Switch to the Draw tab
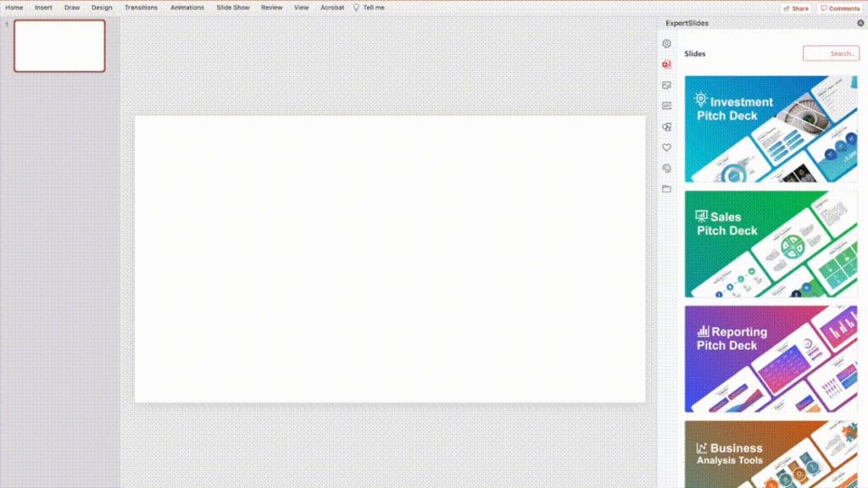Image resolution: width=868 pixels, height=488 pixels. coord(72,8)
